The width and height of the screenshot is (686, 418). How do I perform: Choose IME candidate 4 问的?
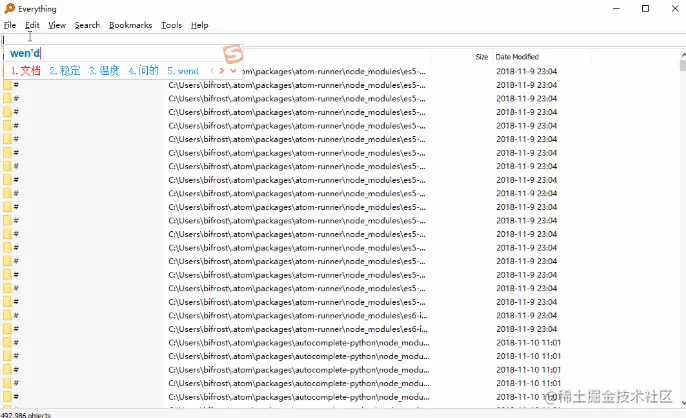point(144,70)
